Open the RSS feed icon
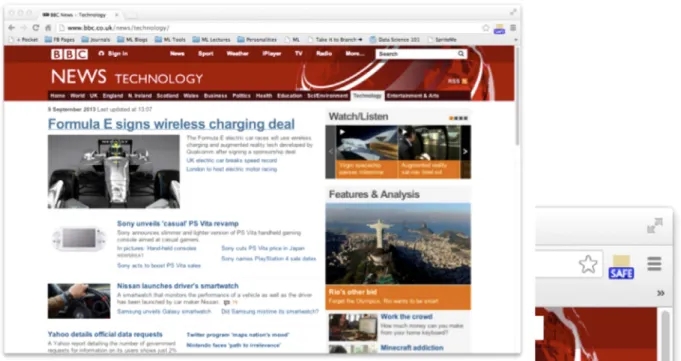Screen dimensions: 681x361 click(x=465, y=81)
